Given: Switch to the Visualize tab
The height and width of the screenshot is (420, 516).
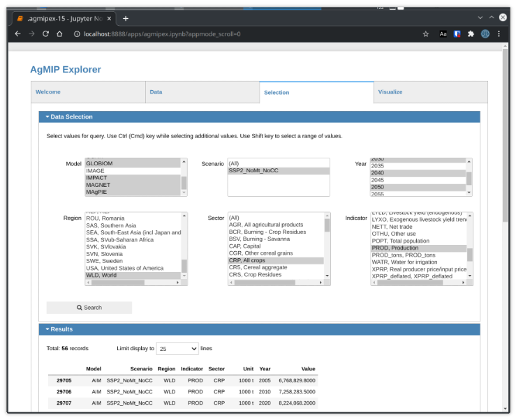Looking at the screenshot, I should tap(431, 92).
